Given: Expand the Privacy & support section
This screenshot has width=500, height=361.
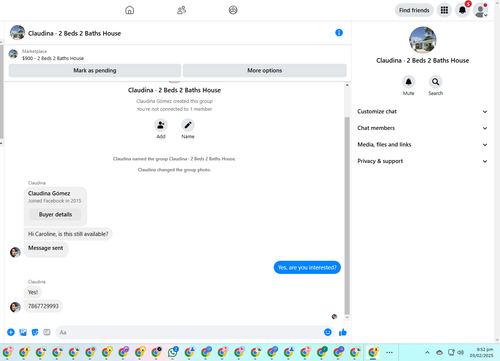Looking at the screenshot, I should (x=422, y=161).
